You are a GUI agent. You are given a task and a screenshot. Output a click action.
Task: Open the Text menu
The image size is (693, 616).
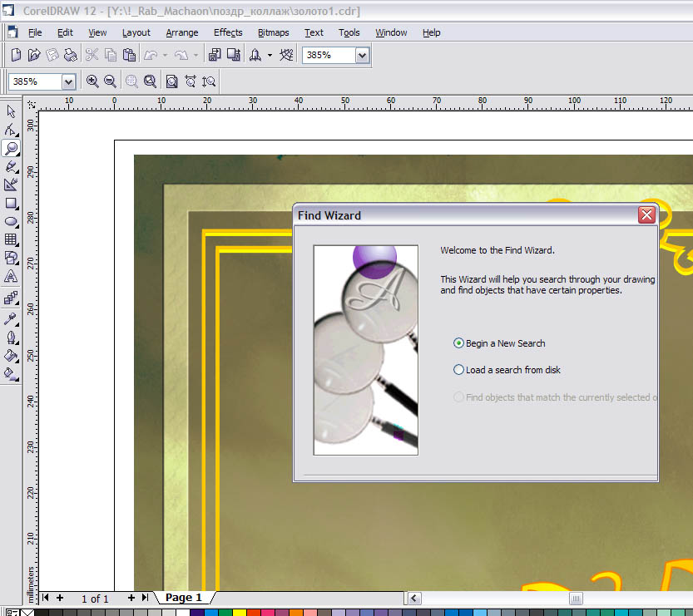click(314, 32)
